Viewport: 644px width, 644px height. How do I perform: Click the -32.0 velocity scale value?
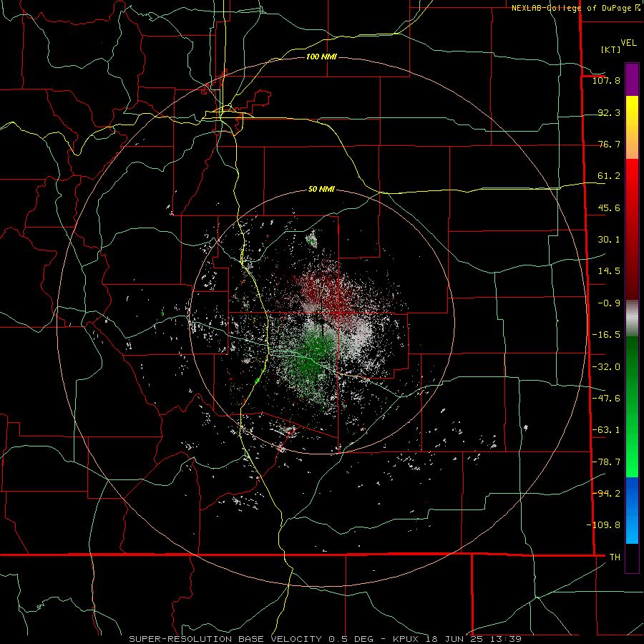[606, 367]
